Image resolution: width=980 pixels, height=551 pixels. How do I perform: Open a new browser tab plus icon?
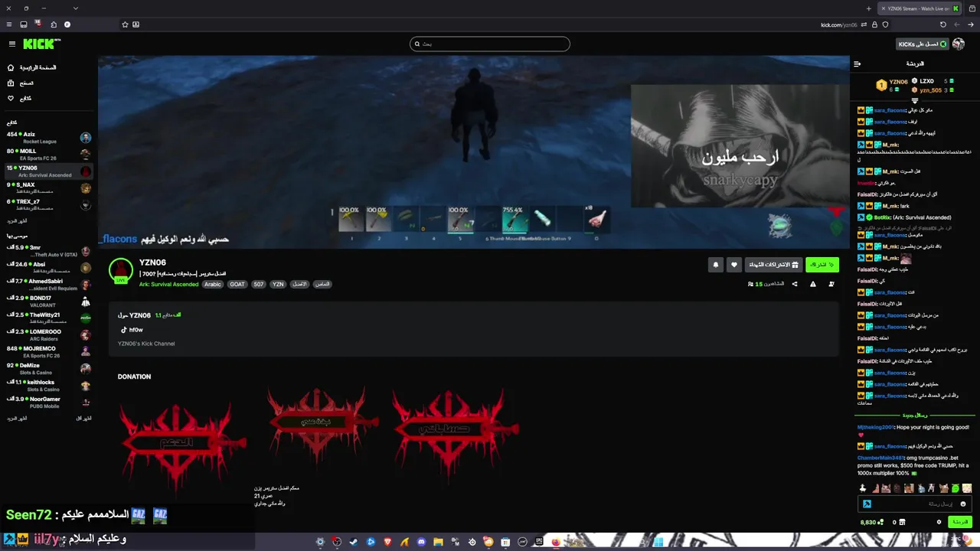(x=869, y=8)
